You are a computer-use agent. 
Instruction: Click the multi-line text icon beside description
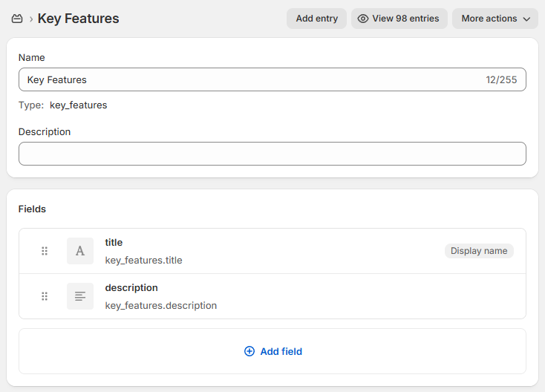point(80,296)
